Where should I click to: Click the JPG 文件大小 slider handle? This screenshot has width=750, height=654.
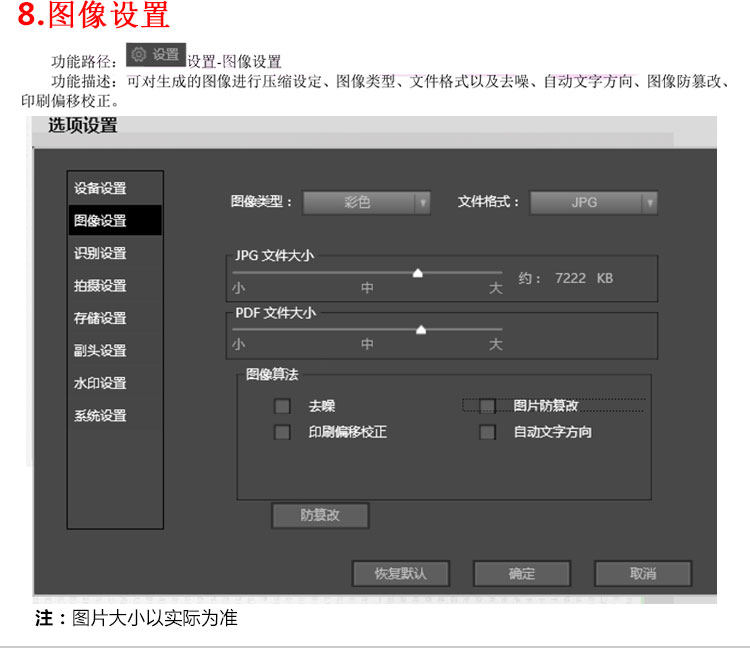pyautogui.click(x=418, y=273)
